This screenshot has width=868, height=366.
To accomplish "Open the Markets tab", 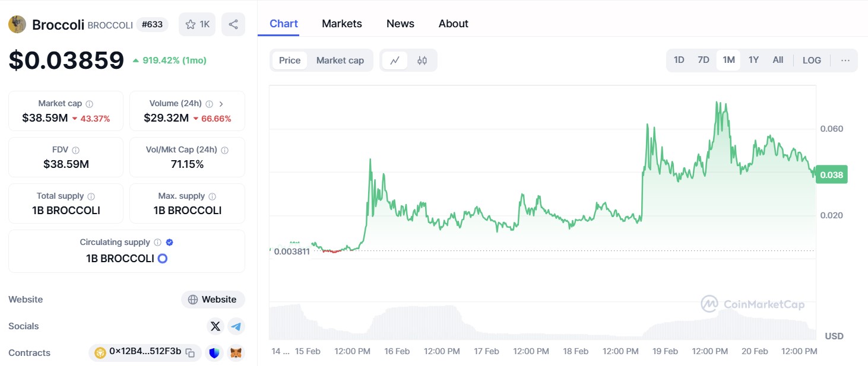I will point(341,24).
